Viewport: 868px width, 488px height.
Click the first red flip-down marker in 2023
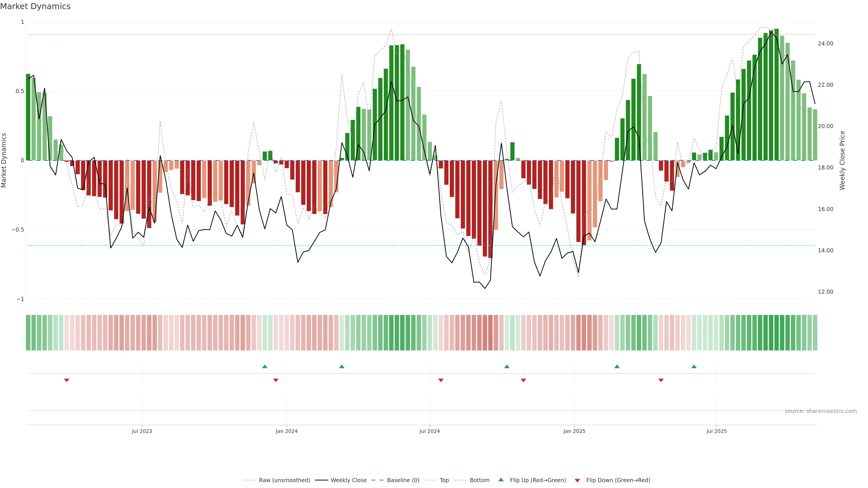(x=67, y=380)
